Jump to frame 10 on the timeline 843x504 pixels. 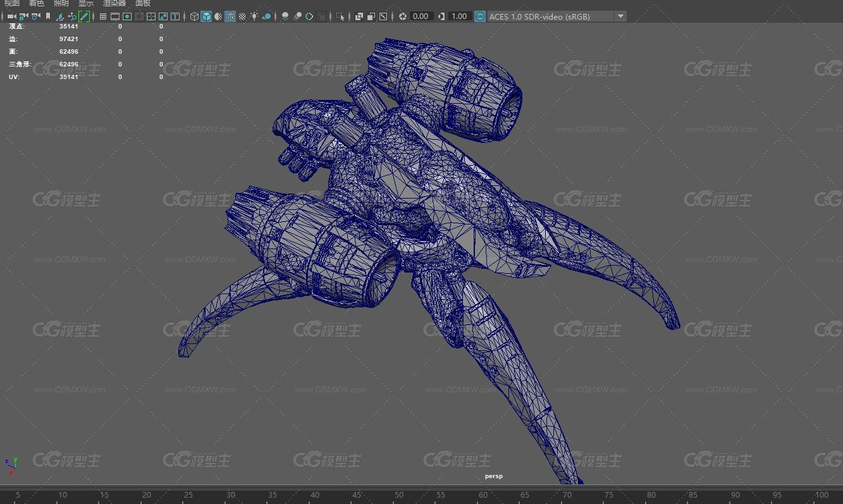(62, 495)
